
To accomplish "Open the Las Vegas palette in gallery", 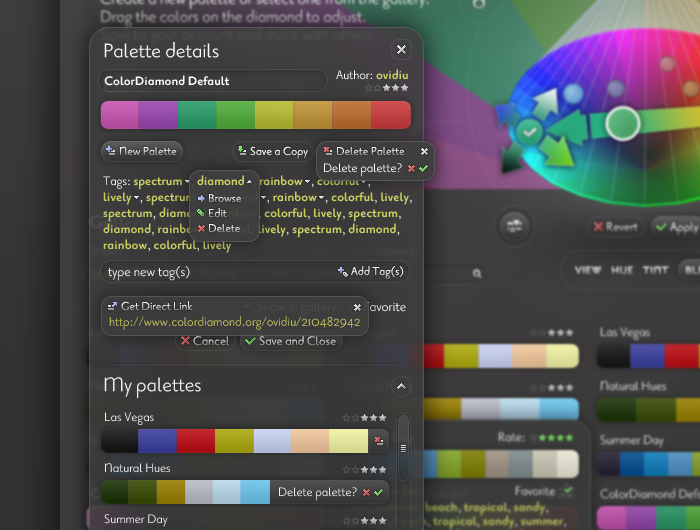I will point(649,356).
